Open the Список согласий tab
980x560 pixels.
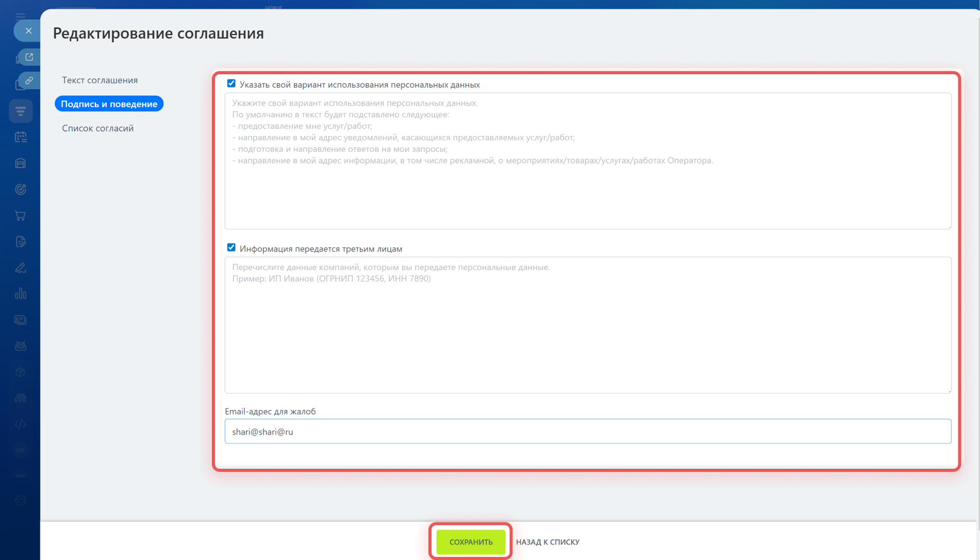point(98,128)
